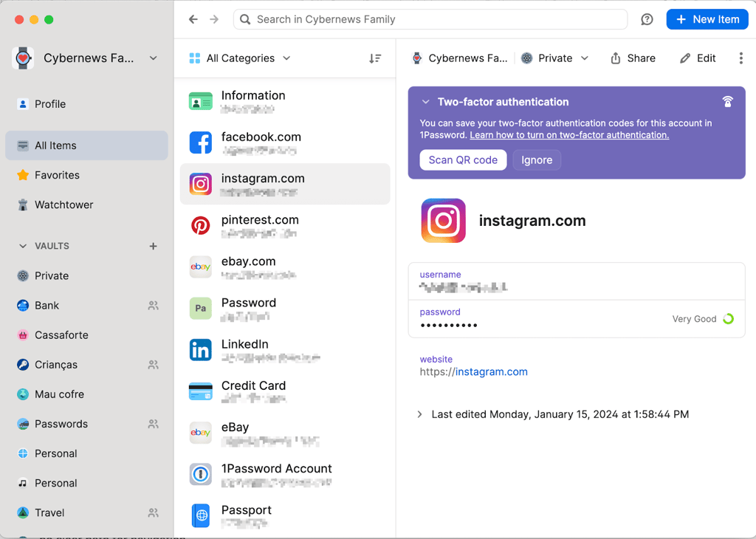
Task: Open the Private vault dropdown in header
Action: click(x=555, y=58)
